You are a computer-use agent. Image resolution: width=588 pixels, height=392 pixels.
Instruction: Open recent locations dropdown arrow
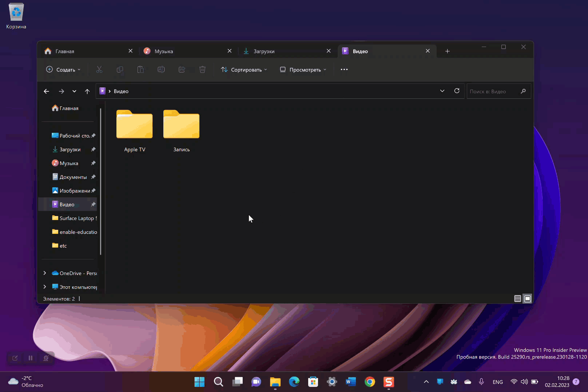[x=74, y=91]
